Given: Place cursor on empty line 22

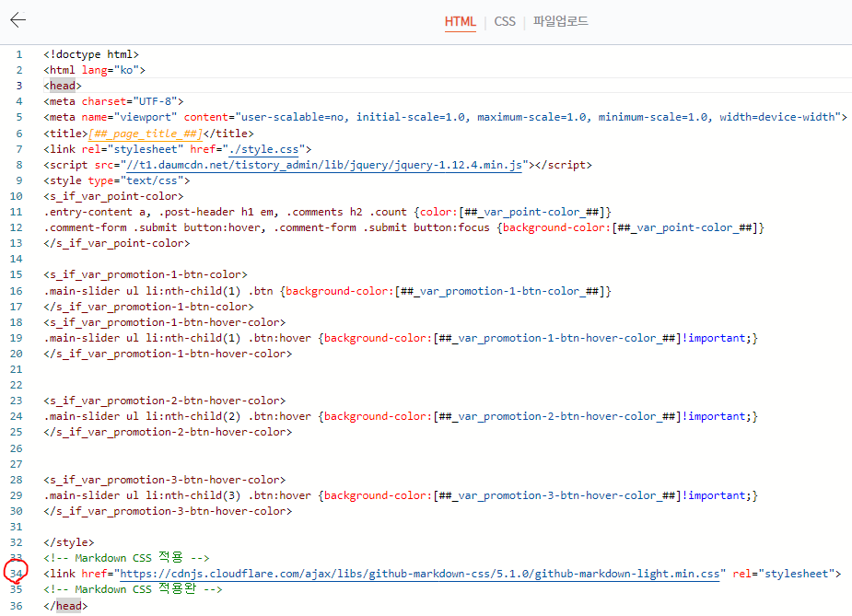Looking at the screenshot, I should [x=446, y=386].
